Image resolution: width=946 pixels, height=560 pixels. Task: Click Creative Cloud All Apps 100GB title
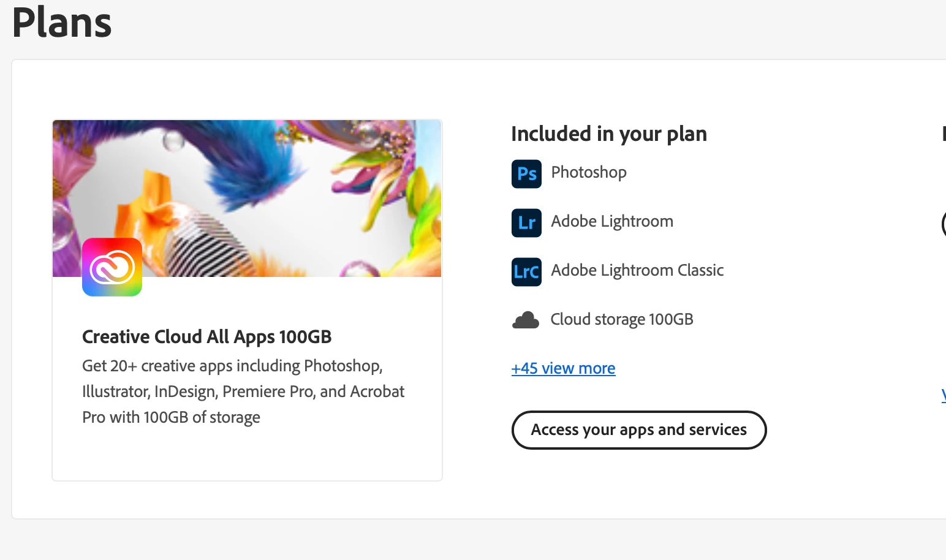(207, 337)
